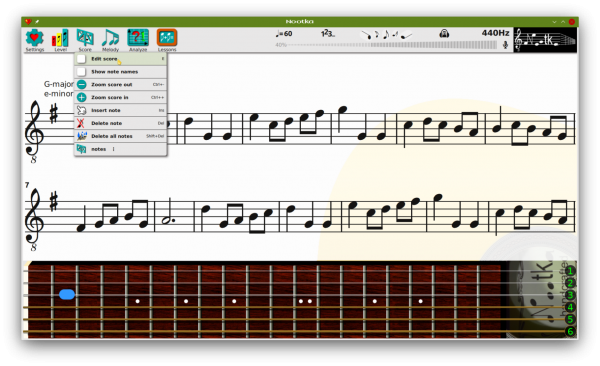600x366 pixels.
Task: Click the headphones listening icon
Action: [444, 34]
